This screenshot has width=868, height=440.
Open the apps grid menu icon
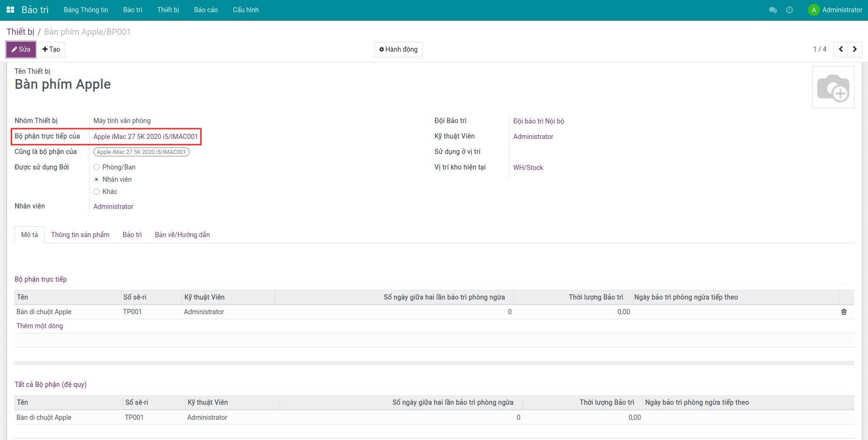tap(10, 10)
